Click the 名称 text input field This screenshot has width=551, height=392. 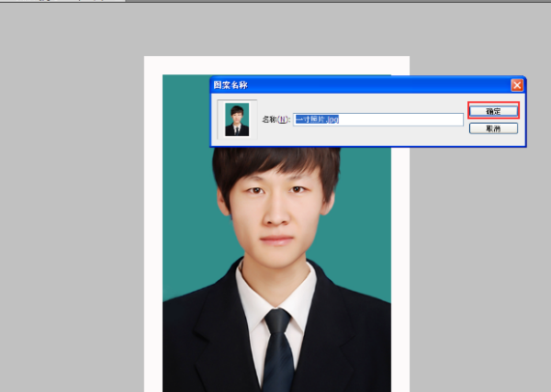pyautogui.click(x=378, y=119)
